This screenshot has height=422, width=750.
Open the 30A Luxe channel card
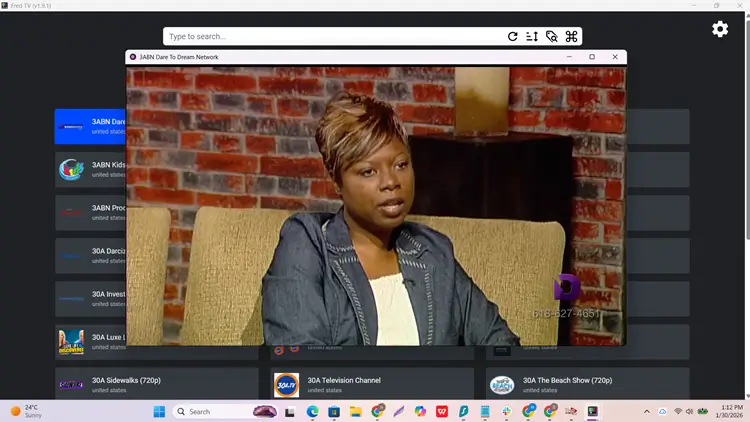tap(90, 342)
